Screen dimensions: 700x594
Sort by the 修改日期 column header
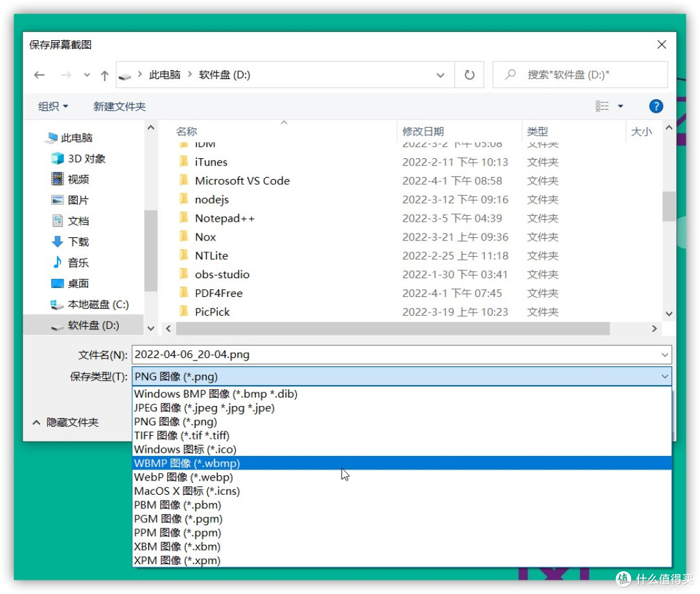[x=423, y=131]
